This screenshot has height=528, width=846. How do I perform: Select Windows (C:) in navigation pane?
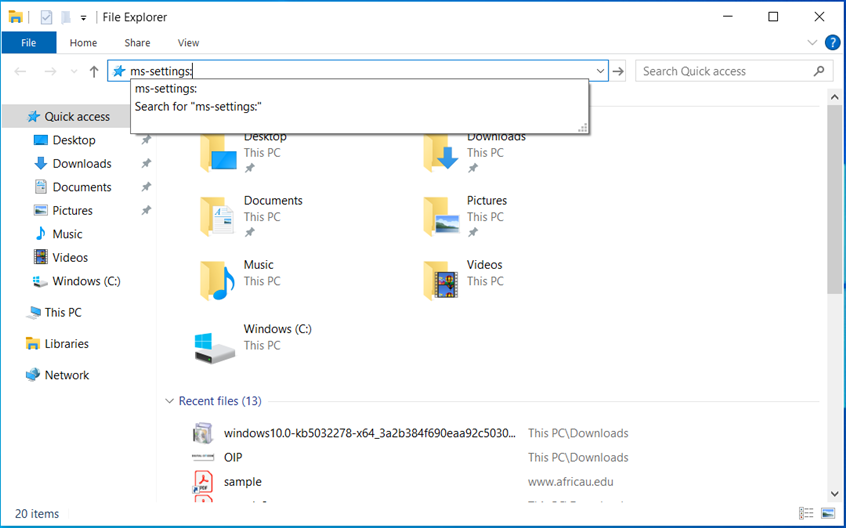pyautogui.click(x=86, y=281)
